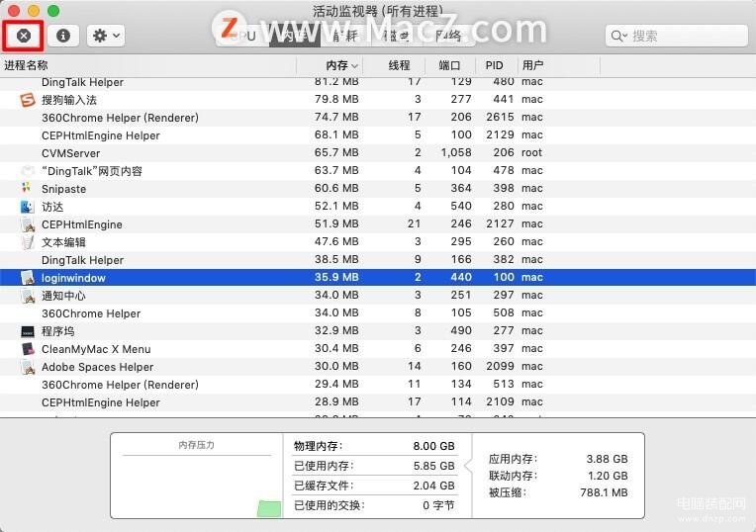Click the force quit process button
Screen dimensions: 756x532
tap(24, 36)
